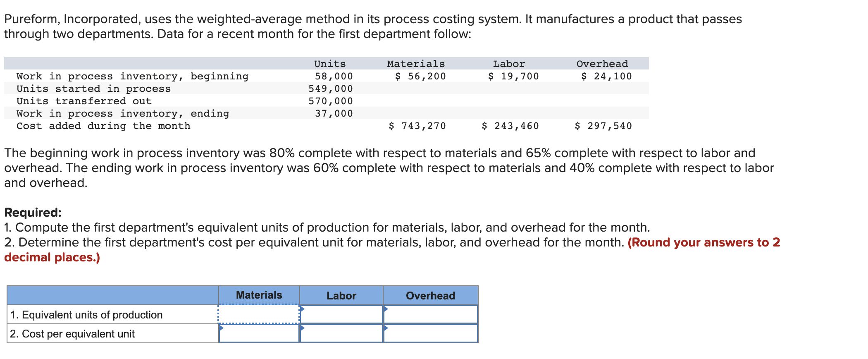Click the Overhead column header in data table
Image resolution: width=868 pixels, height=359 pixels.
602,64
